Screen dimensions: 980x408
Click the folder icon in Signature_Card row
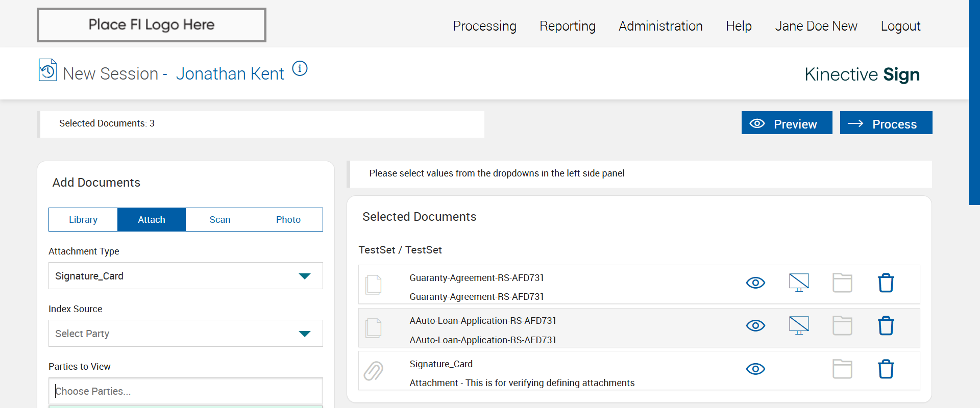click(x=842, y=369)
